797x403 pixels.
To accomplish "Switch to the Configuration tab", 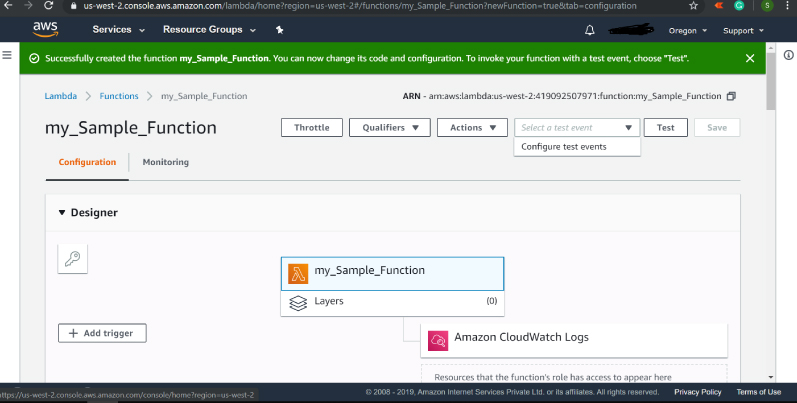I will [87, 162].
